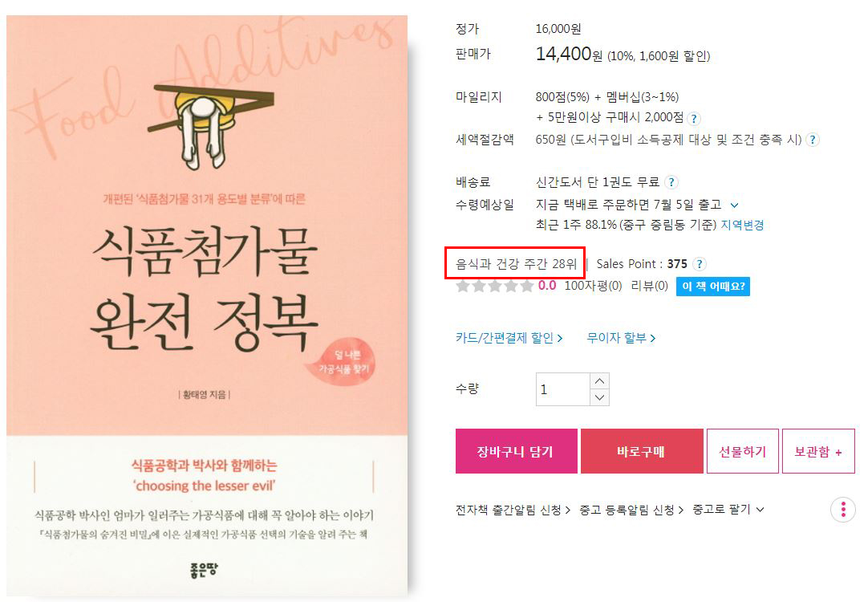
Task: Click the 지역변경 link
Action: (x=742, y=225)
